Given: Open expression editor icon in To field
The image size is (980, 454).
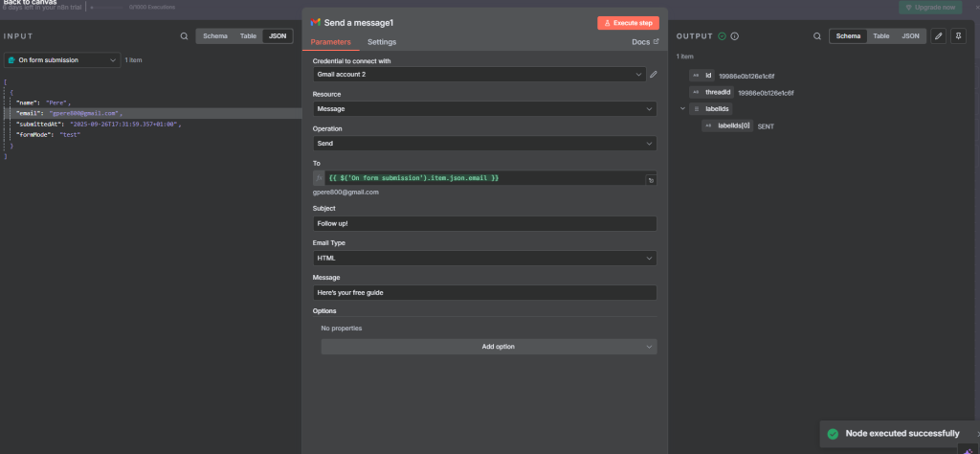Looking at the screenshot, I should [x=651, y=179].
